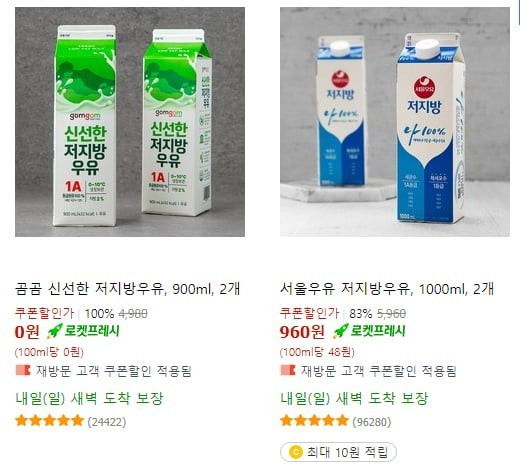Click the red coupon icon under Seoul Milk
This screenshot has height=475, width=520.
point(288,370)
